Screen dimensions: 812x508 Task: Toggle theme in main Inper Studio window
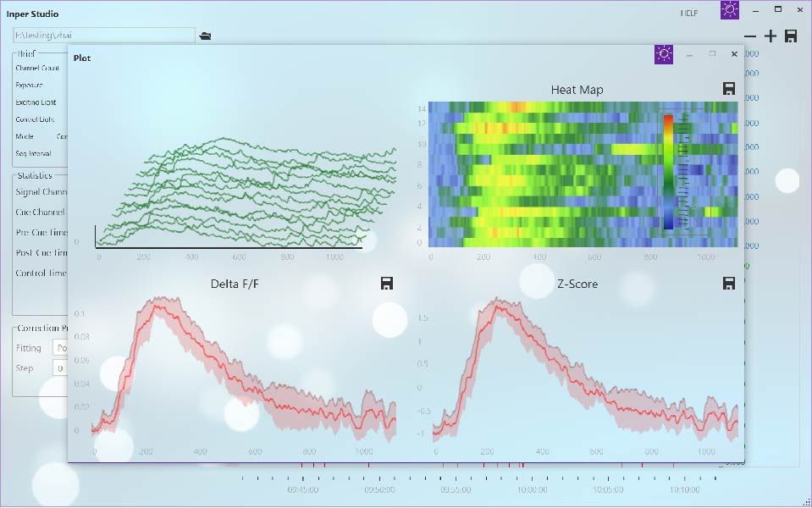[x=729, y=10]
